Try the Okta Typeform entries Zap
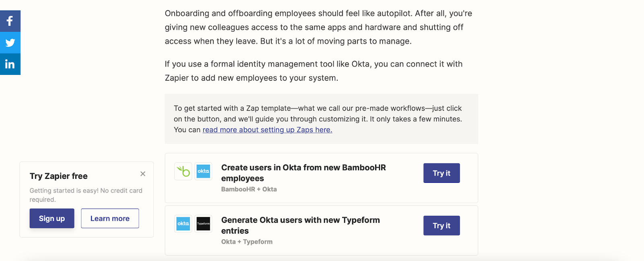The width and height of the screenshot is (644, 261). tap(441, 226)
